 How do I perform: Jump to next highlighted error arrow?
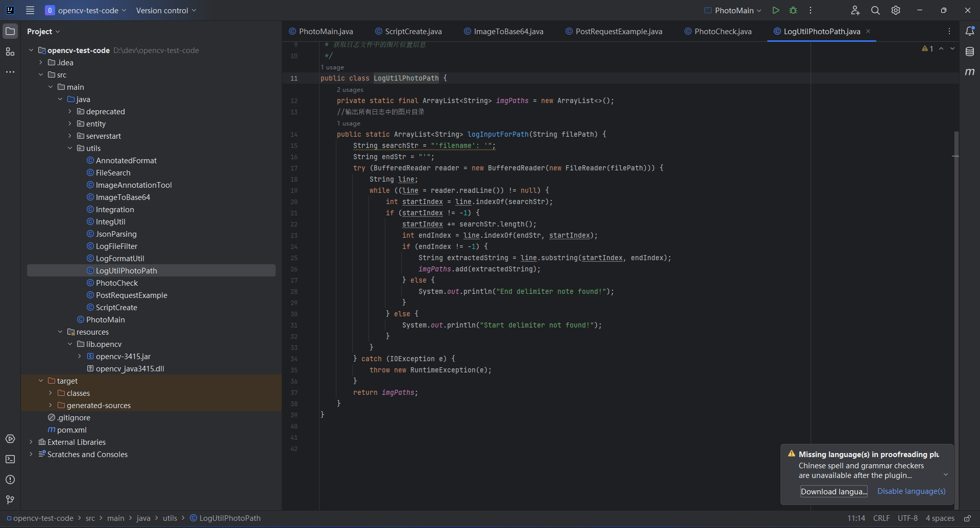tap(952, 48)
